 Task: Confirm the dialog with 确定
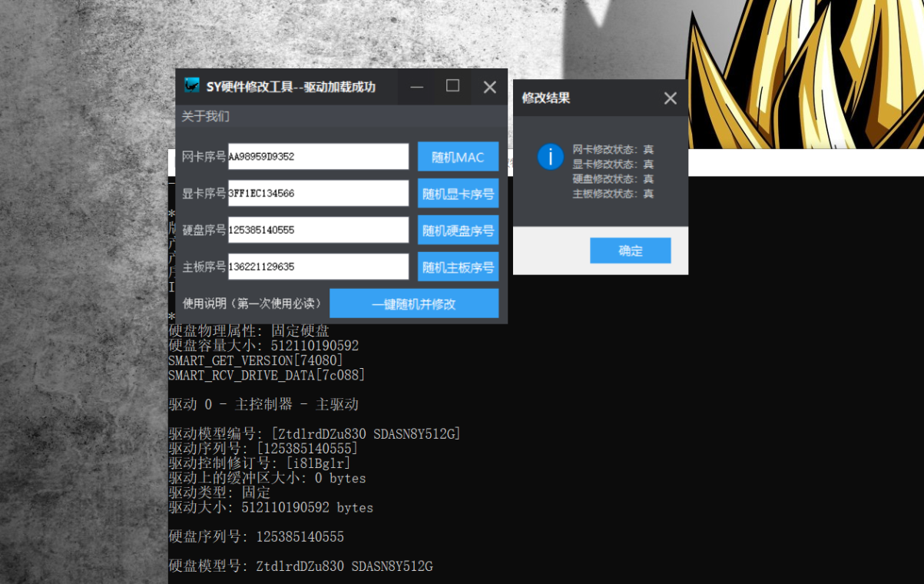pos(630,251)
